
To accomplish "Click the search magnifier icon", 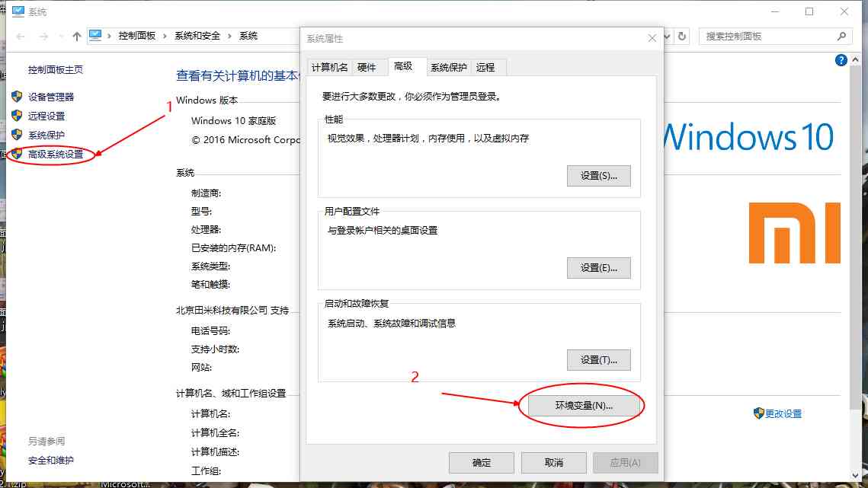I will tap(841, 36).
